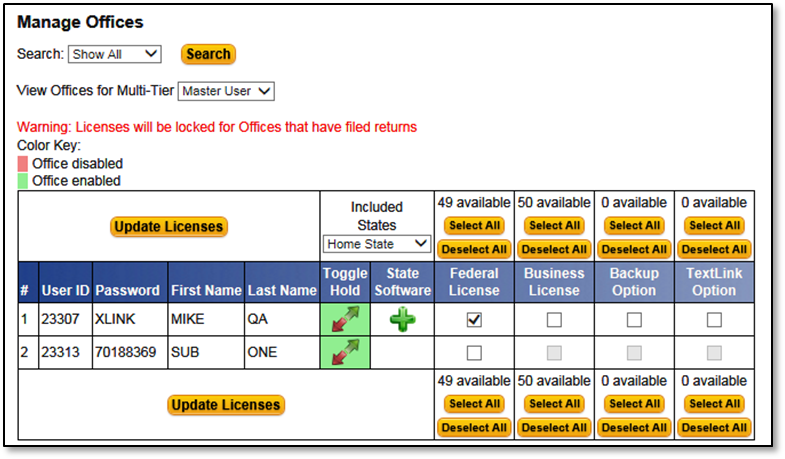The height and width of the screenshot is (459, 785).
Task: Click Toggle Hold arrows icon for user 23307
Action: [x=345, y=320]
